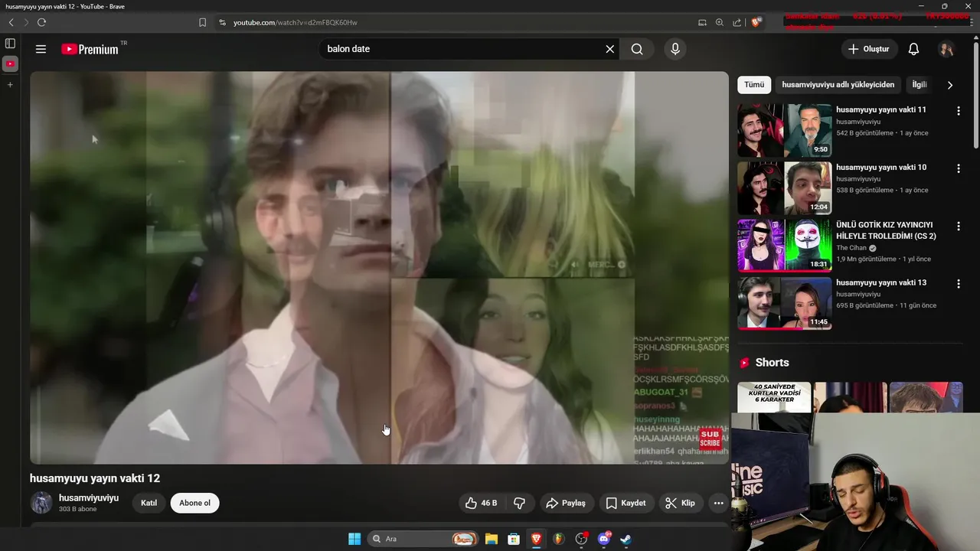Open Discord from the taskbar
This screenshot has width=980, height=551.
coord(603,539)
